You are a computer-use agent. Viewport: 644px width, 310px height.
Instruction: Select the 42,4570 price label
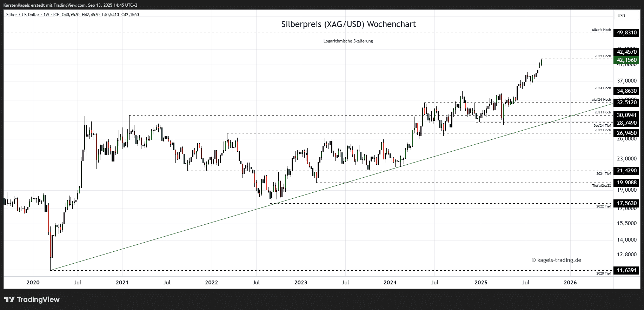click(626, 52)
